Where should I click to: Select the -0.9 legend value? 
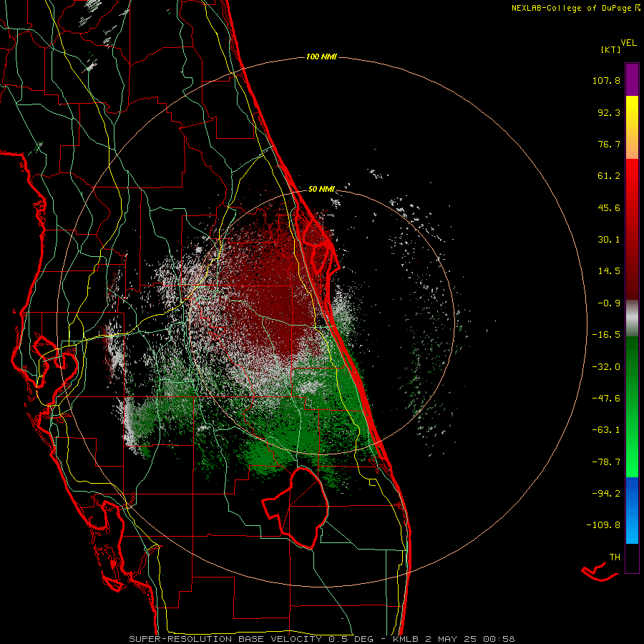(x=609, y=303)
